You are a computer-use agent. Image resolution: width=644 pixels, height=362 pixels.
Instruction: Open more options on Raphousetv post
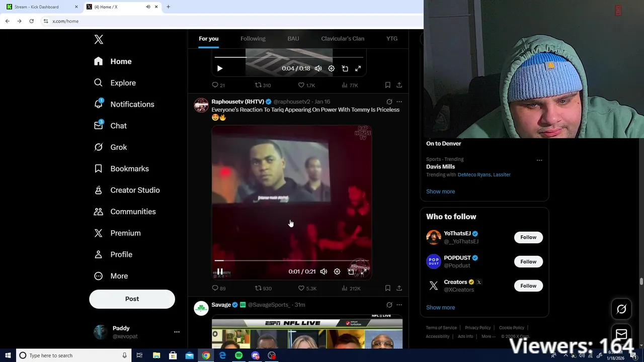point(399,102)
